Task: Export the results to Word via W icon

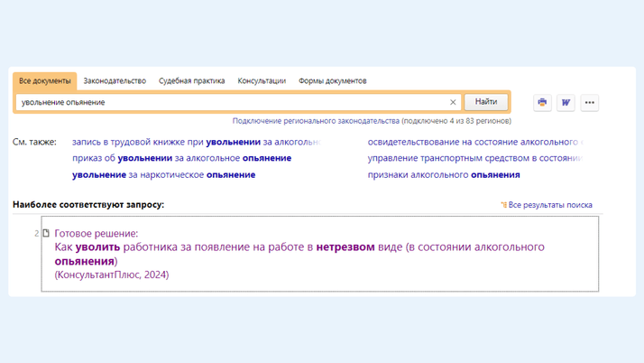Action: point(566,102)
